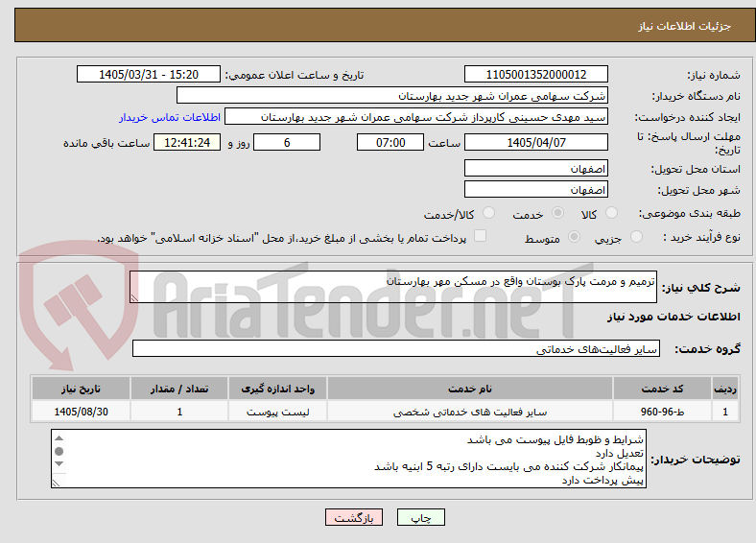Screen dimensions: 756x543
Task: Click the ایجاد کننده درخواست label
Action: 688,118
